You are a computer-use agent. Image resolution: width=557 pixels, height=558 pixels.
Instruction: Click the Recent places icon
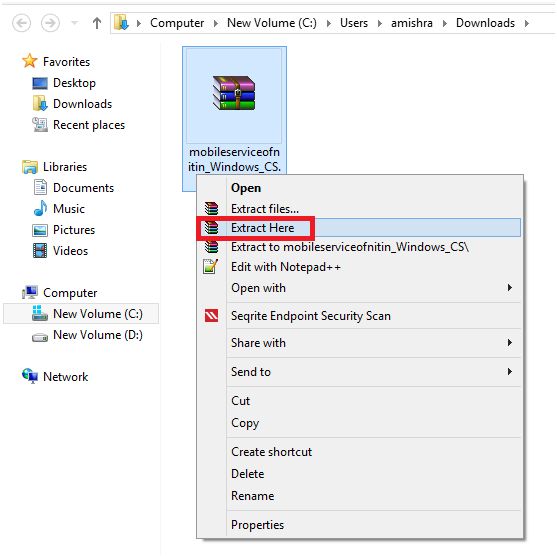tap(40, 125)
